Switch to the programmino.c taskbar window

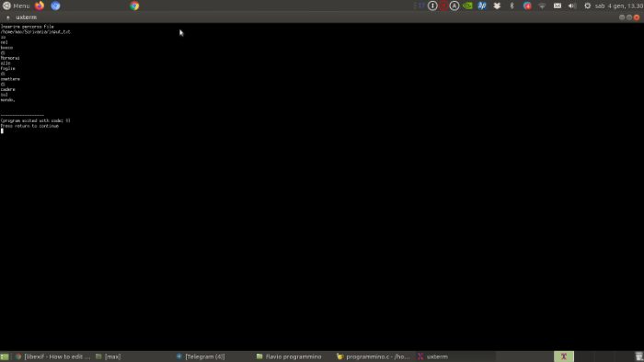click(374, 356)
